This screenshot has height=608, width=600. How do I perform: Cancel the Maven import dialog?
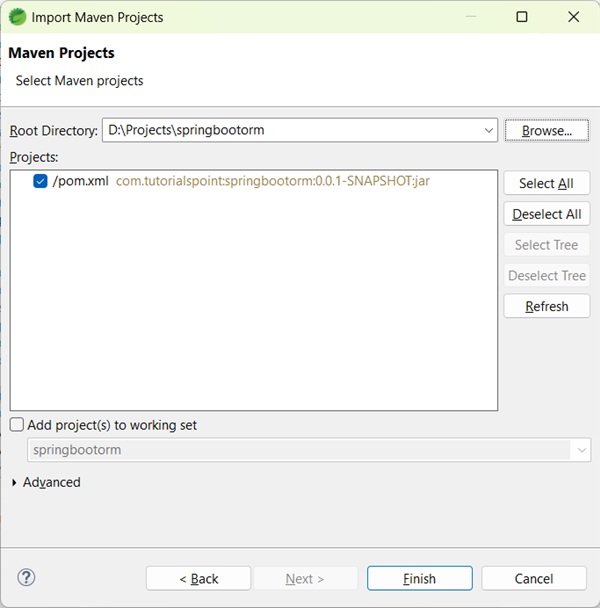coord(533,578)
